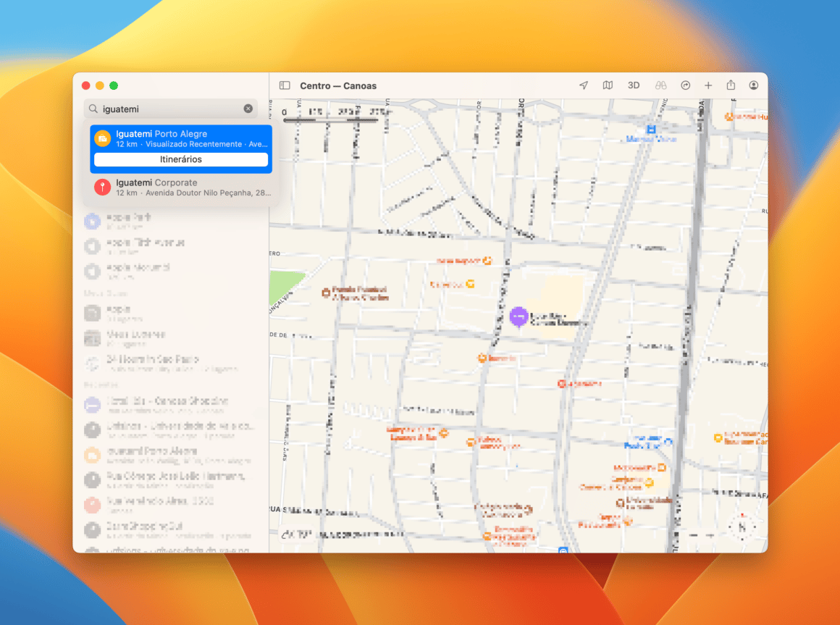
Task: Switch the map to 3D view
Action: pos(633,85)
